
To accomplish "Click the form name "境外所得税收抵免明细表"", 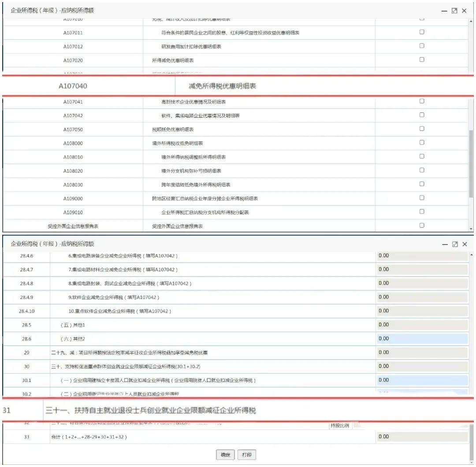I will (177, 143).
